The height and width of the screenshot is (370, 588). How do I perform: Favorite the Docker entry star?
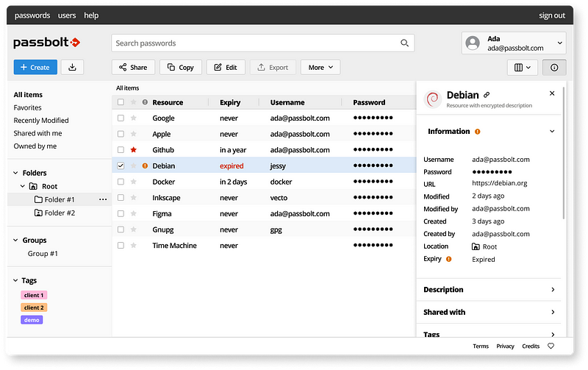click(x=133, y=182)
